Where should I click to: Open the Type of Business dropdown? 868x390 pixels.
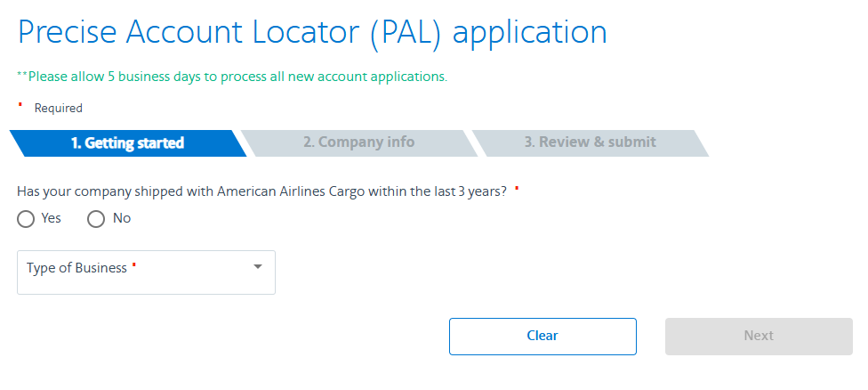[x=146, y=272]
